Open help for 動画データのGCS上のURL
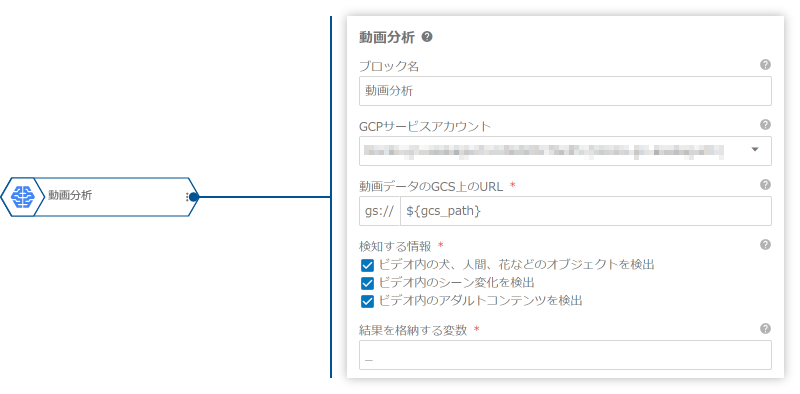This screenshot has width=800, height=394. coord(765,184)
